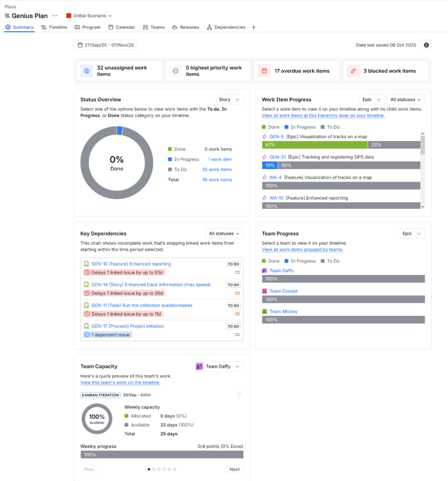Select the first pagination dot in Team Capacity
Viewport: 448px width, 481px height.
coord(149,469)
